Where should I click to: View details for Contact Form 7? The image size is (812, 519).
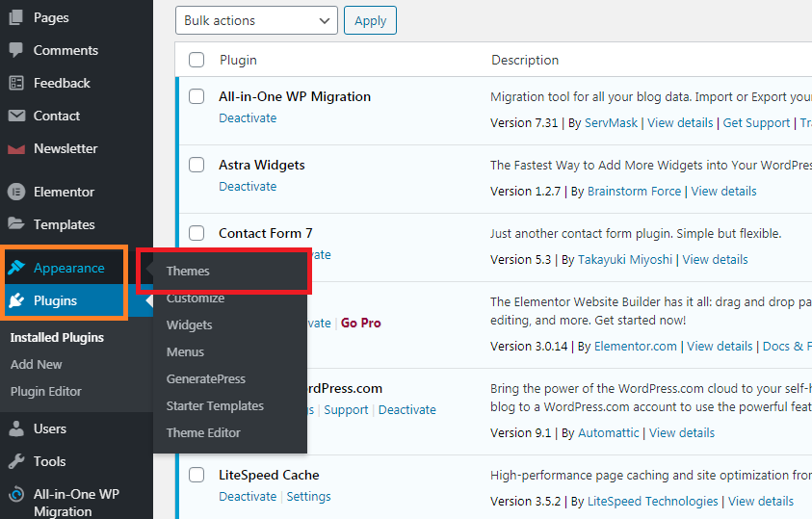coord(715,259)
